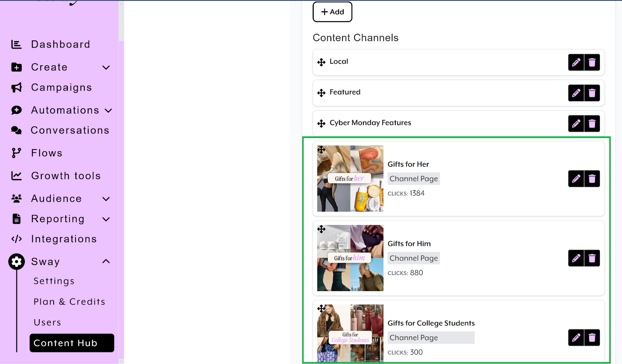Open Plan & Credits
The height and width of the screenshot is (364, 622).
point(69,301)
